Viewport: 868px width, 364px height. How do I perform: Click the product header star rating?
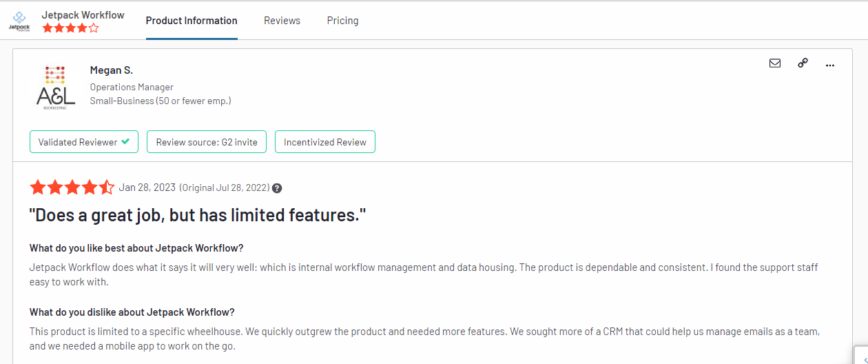pos(70,29)
